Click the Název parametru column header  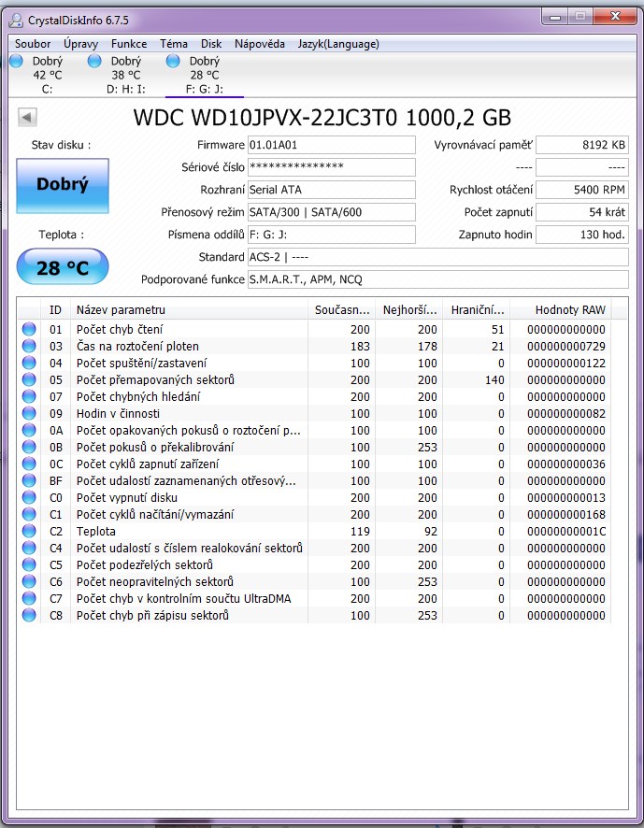[189, 310]
